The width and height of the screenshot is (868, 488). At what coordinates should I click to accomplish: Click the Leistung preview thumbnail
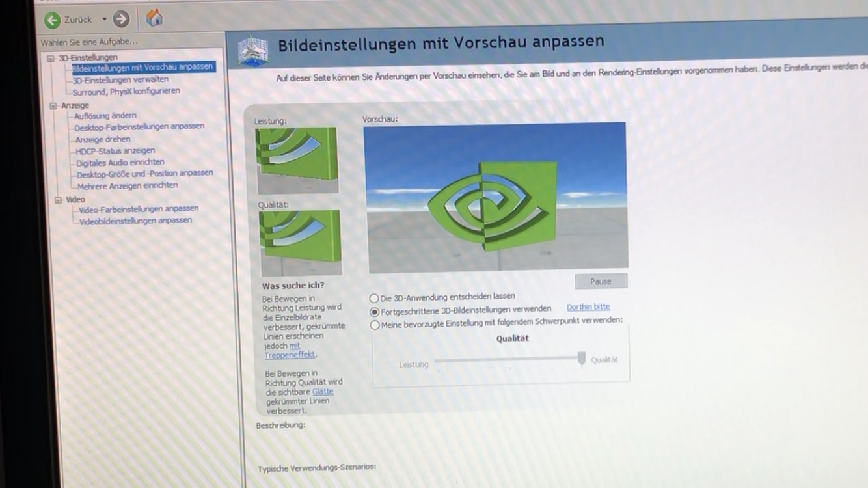(x=297, y=160)
